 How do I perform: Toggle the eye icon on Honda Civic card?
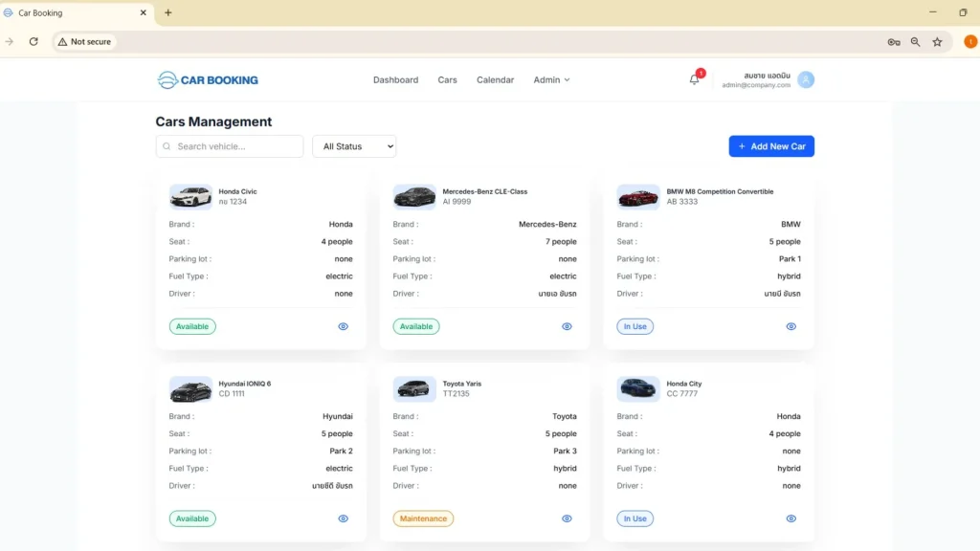[343, 326]
